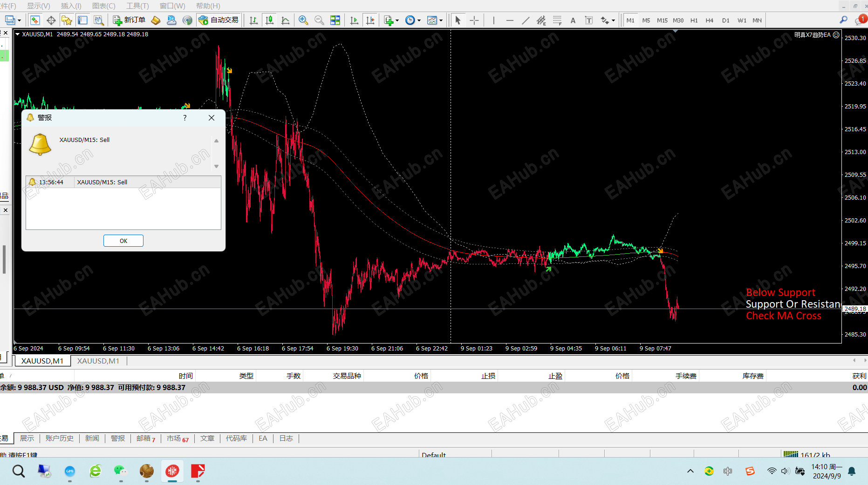Viewport: 868px width, 485px height.
Task: Open WeChat from the taskbar
Action: coord(121,471)
